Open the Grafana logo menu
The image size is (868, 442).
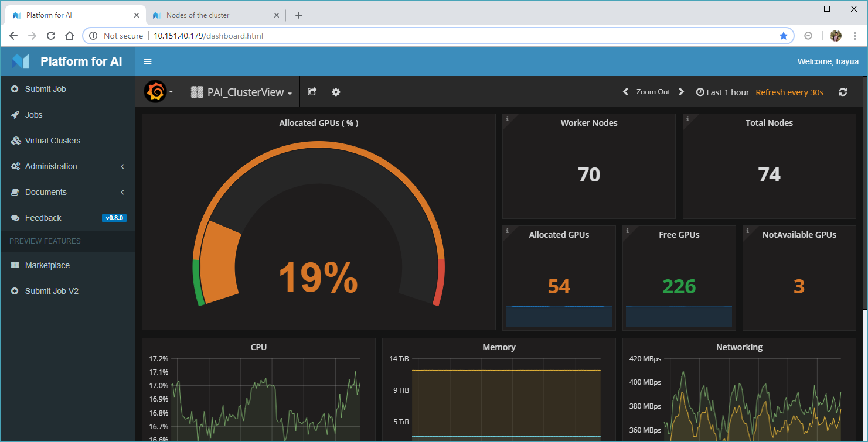coord(158,92)
